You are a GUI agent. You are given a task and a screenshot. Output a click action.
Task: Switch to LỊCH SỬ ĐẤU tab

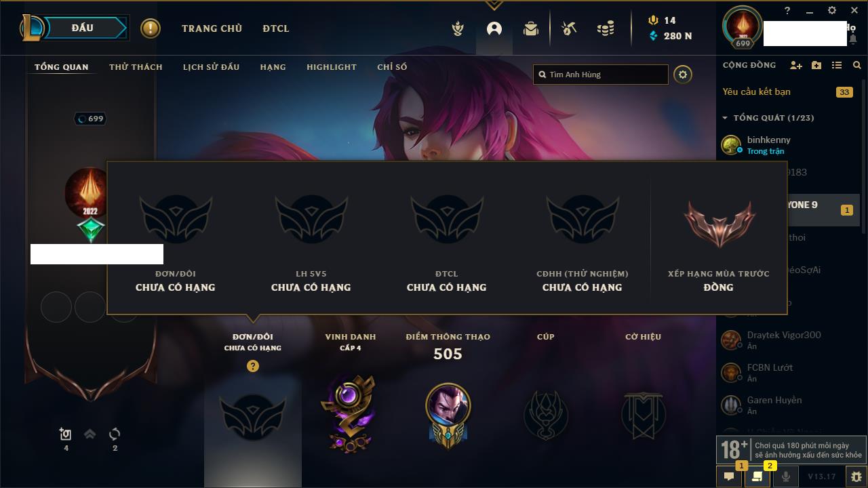click(211, 67)
